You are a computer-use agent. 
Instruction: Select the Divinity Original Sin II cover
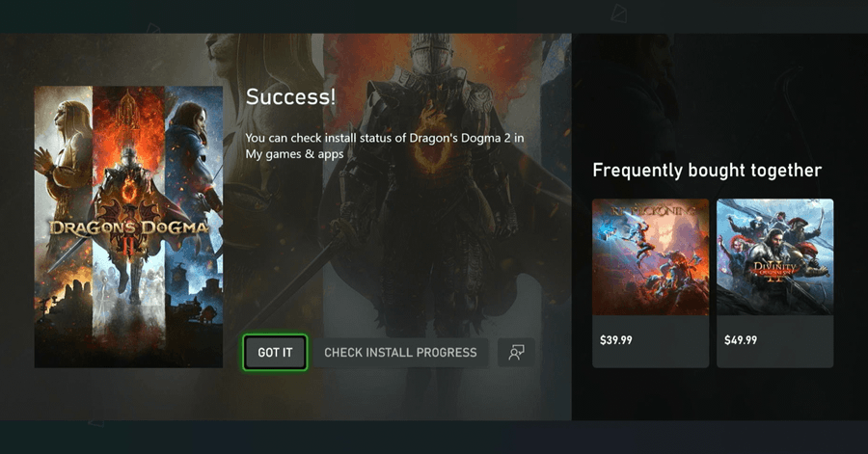point(775,257)
